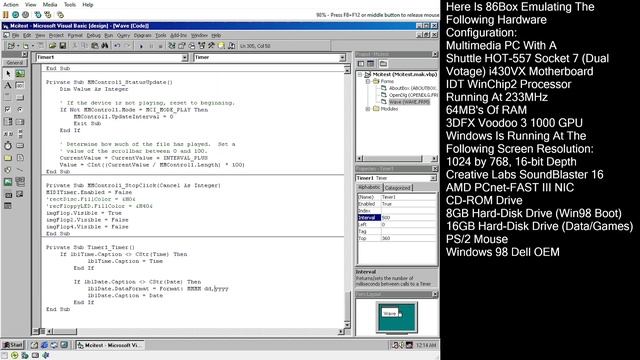Open the Add Project dropdown arrow

(x=18, y=46)
